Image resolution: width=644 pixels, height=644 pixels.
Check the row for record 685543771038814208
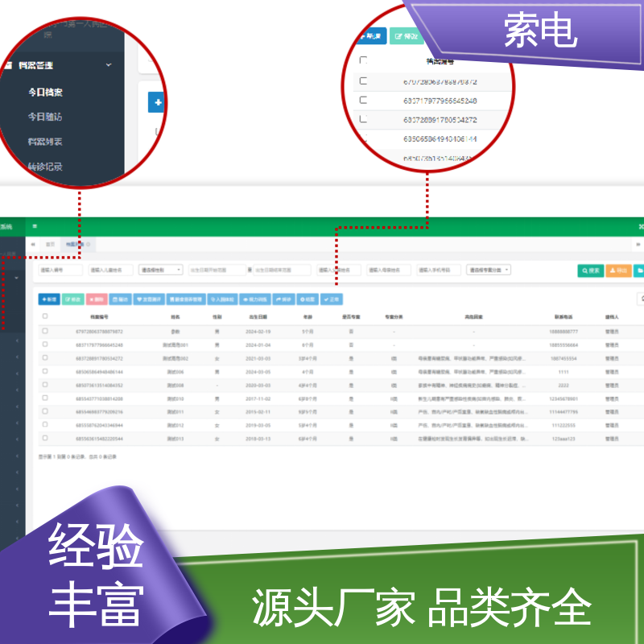(x=45, y=398)
